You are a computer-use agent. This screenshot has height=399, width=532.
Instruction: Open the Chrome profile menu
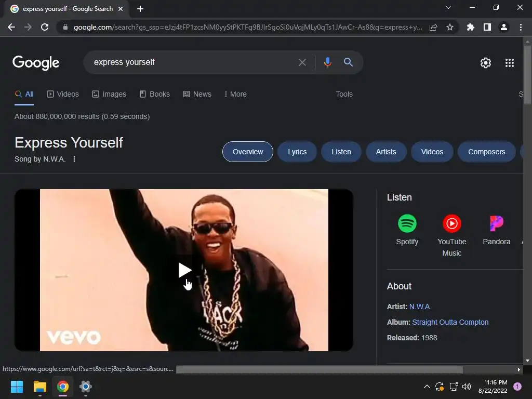504,27
